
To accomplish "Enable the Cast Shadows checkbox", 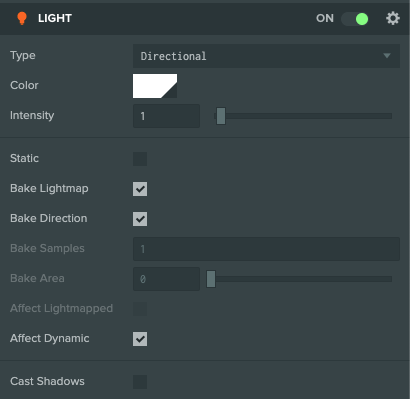I will click(x=140, y=382).
